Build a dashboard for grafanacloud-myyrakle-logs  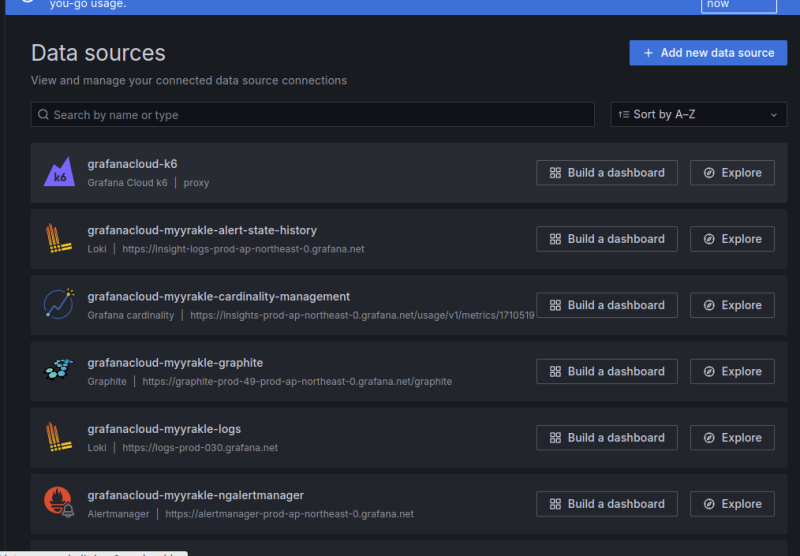(x=606, y=437)
